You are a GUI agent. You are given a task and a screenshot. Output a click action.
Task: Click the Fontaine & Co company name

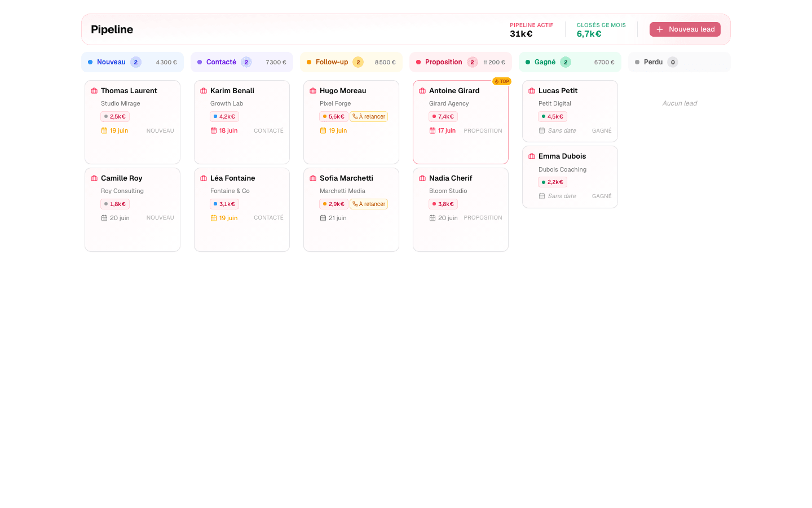(230, 191)
